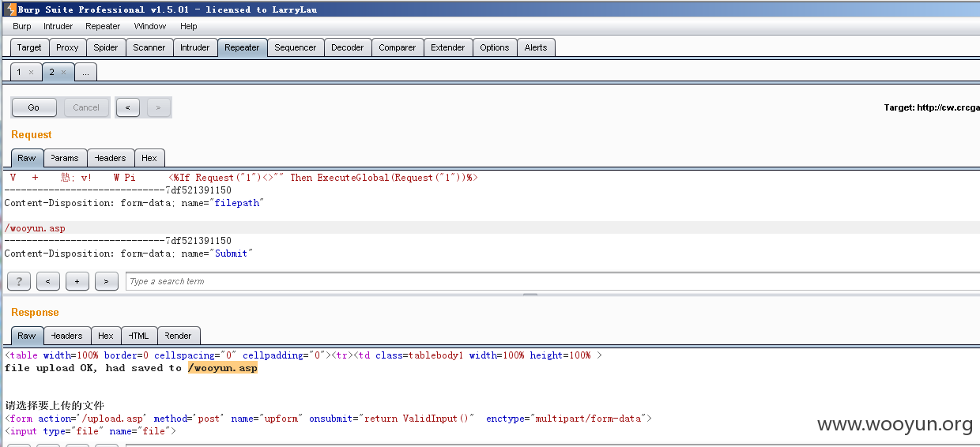Select the Response Raw tab
Screen dimensions: 980x447
tap(27, 336)
